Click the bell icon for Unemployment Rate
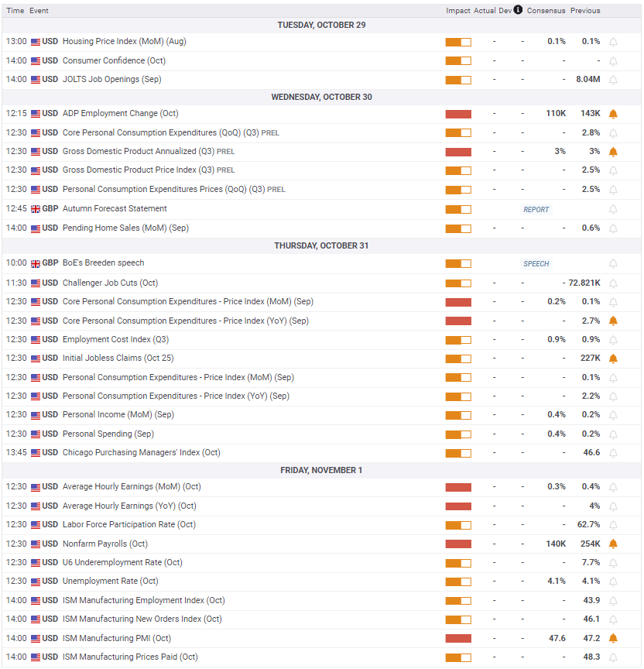This screenshot has width=644, height=669. 613,582
